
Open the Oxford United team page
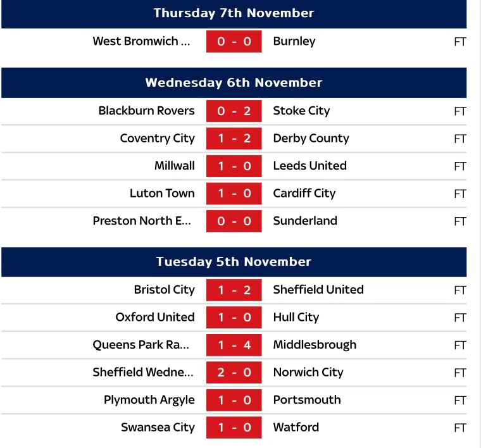click(155, 317)
